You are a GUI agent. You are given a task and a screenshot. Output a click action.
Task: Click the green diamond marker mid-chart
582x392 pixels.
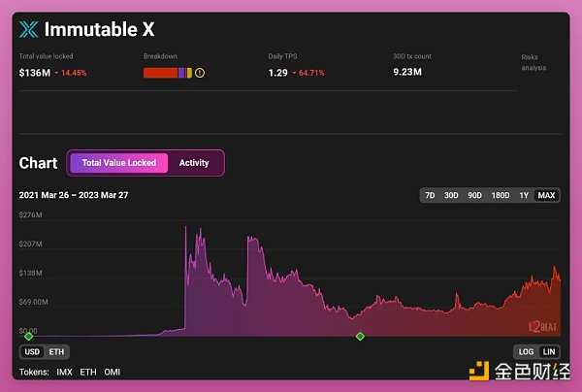tap(360, 336)
